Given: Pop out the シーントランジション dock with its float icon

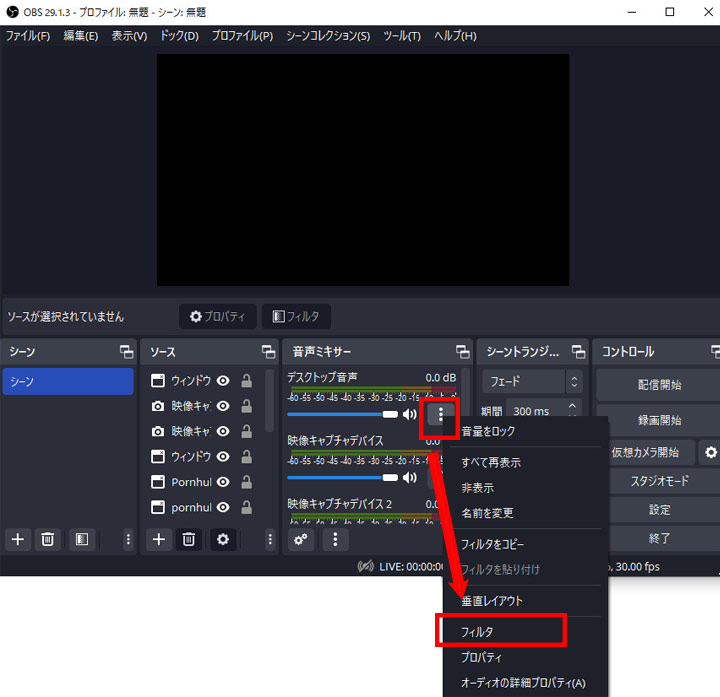Looking at the screenshot, I should coord(578,352).
